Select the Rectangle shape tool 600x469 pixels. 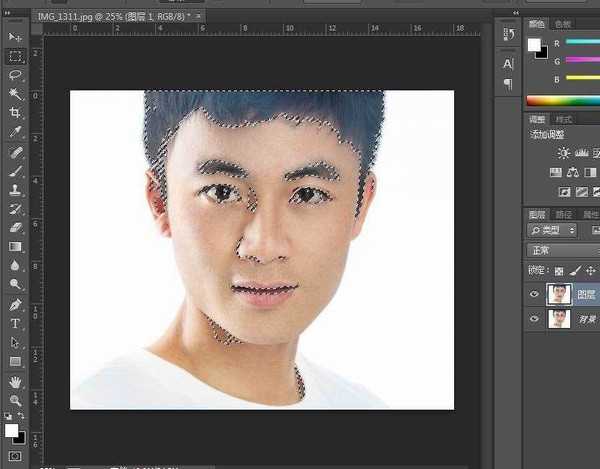(15, 362)
